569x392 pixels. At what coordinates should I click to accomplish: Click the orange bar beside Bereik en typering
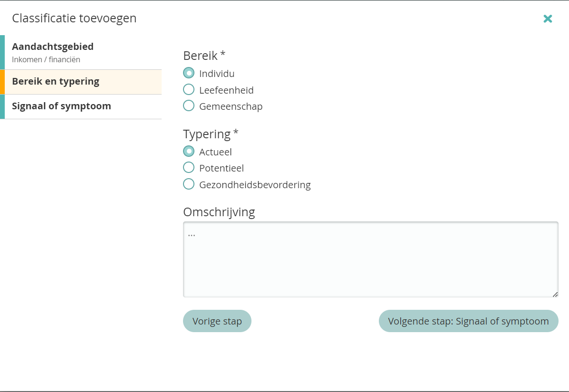click(2, 82)
